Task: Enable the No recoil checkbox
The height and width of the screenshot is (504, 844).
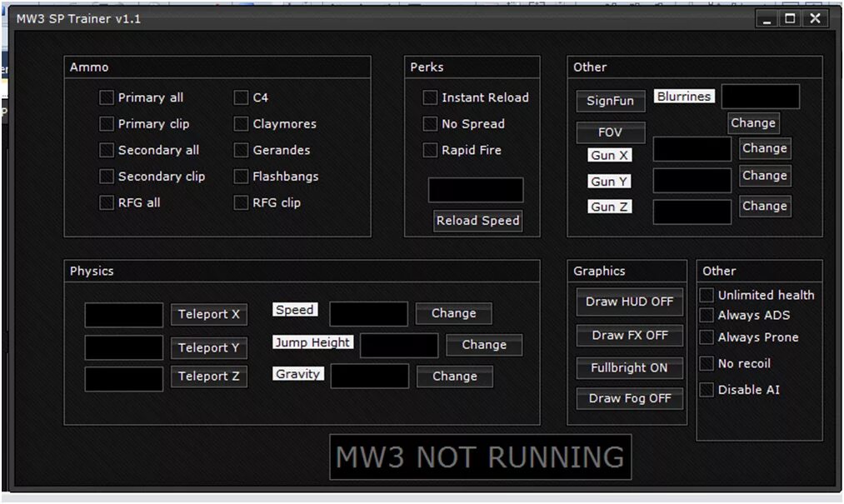Action: coord(707,363)
